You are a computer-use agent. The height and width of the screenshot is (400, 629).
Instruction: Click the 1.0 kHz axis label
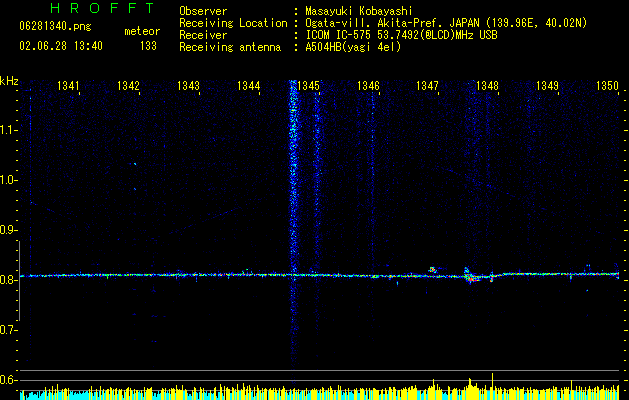point(8,180)
